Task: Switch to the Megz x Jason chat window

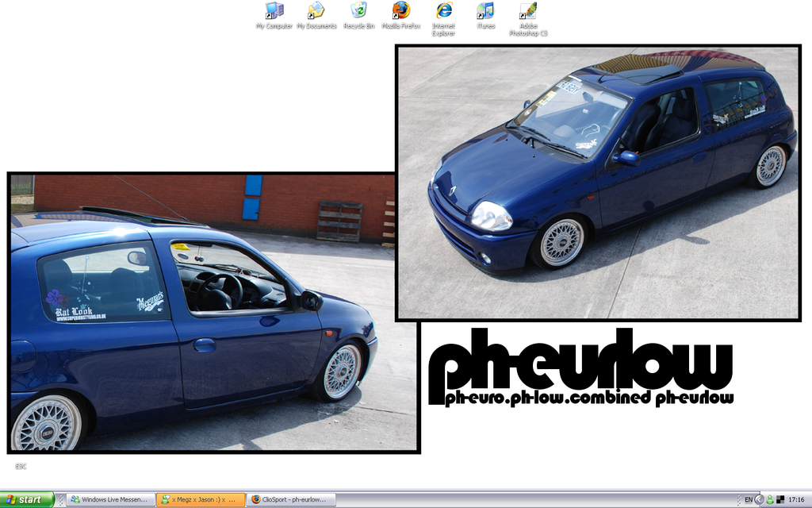Action: tap(200, 500)
